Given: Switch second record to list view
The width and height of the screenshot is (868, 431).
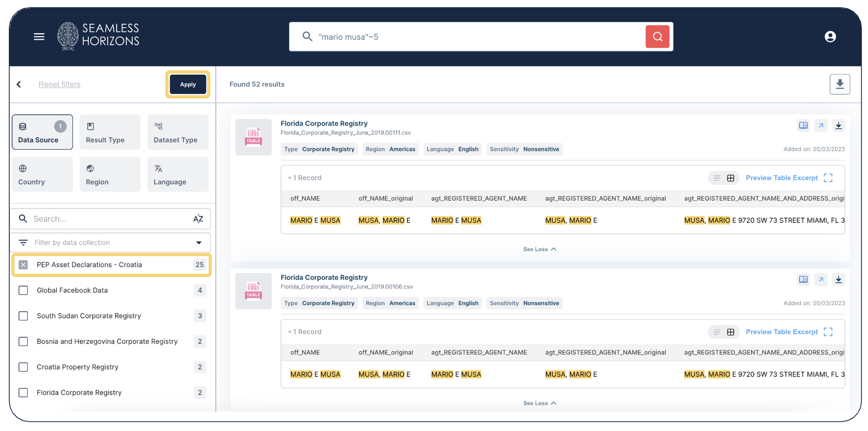Looking at the screenshot, I should (716, 332).
